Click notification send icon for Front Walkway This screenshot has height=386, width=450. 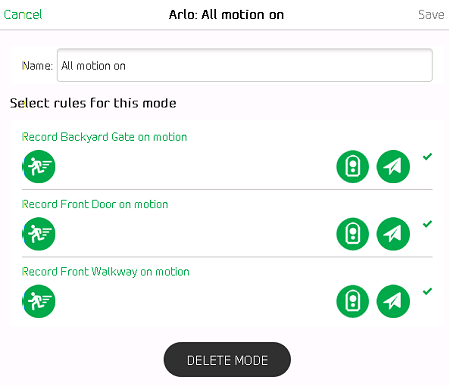[393, 301]
